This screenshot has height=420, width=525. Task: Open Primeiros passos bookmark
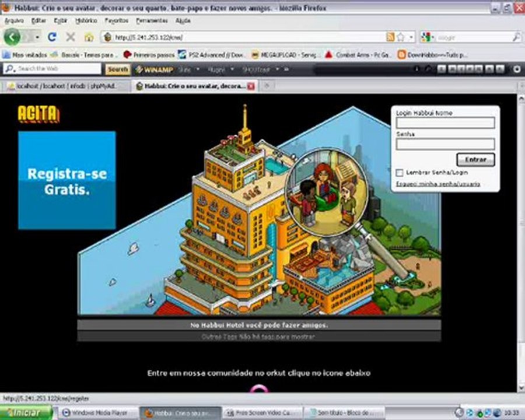pyautogui.click(x=149, y=55)
